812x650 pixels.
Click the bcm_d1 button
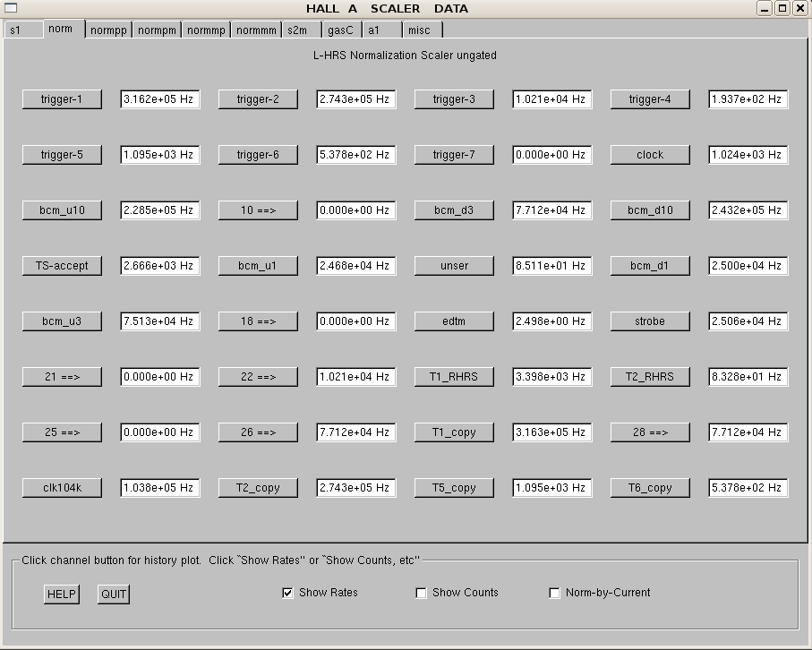click(x=650, y=265)
